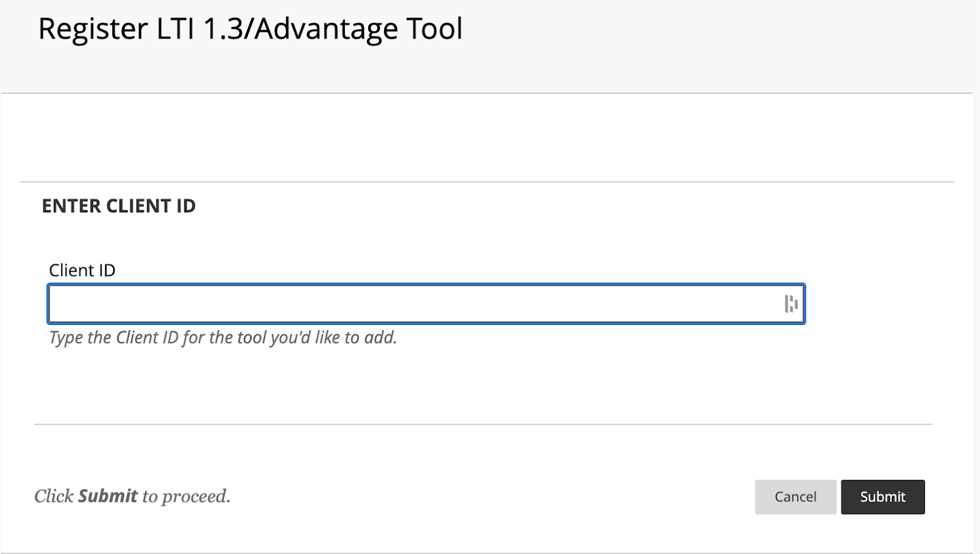
Task: Click the Register LTI 1.3/Advantage Tool page title
Action: point(251,28)
